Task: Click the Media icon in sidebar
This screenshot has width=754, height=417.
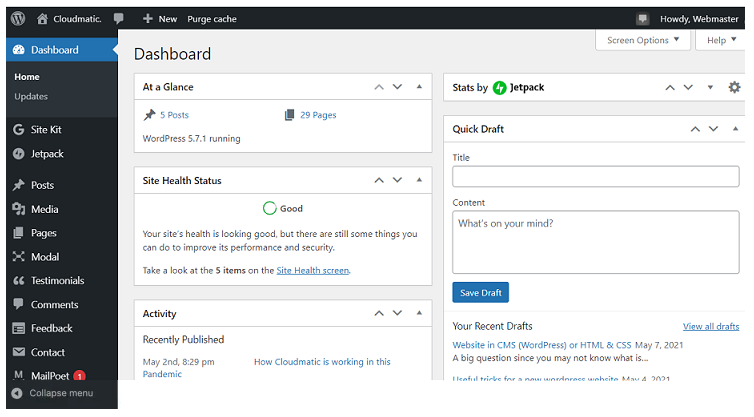Action: 19,209
